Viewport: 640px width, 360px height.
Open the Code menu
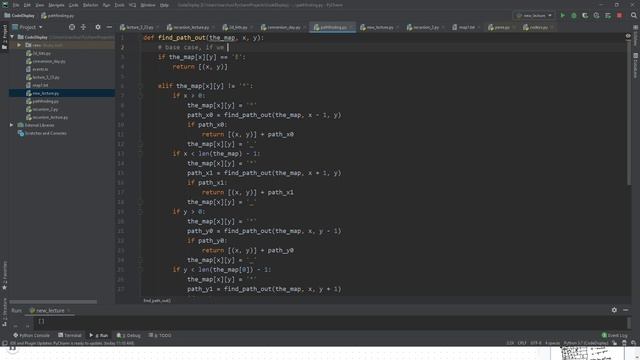tap(73, 5)
